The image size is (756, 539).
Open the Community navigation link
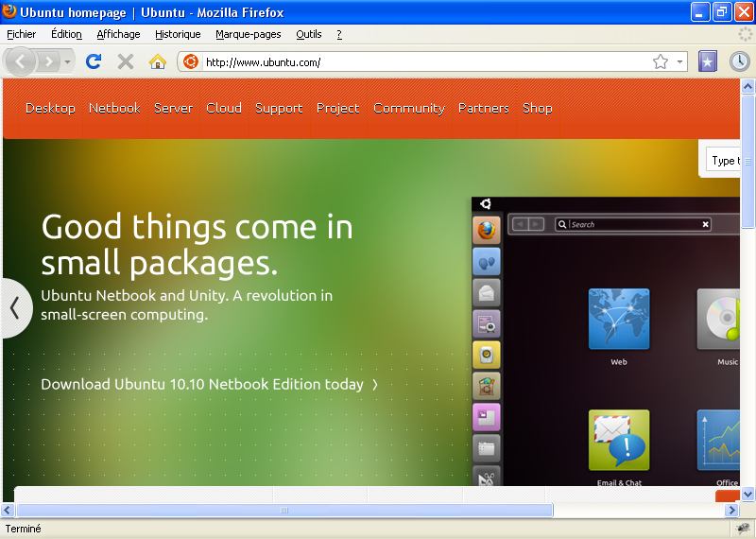[x=408, y=108]
